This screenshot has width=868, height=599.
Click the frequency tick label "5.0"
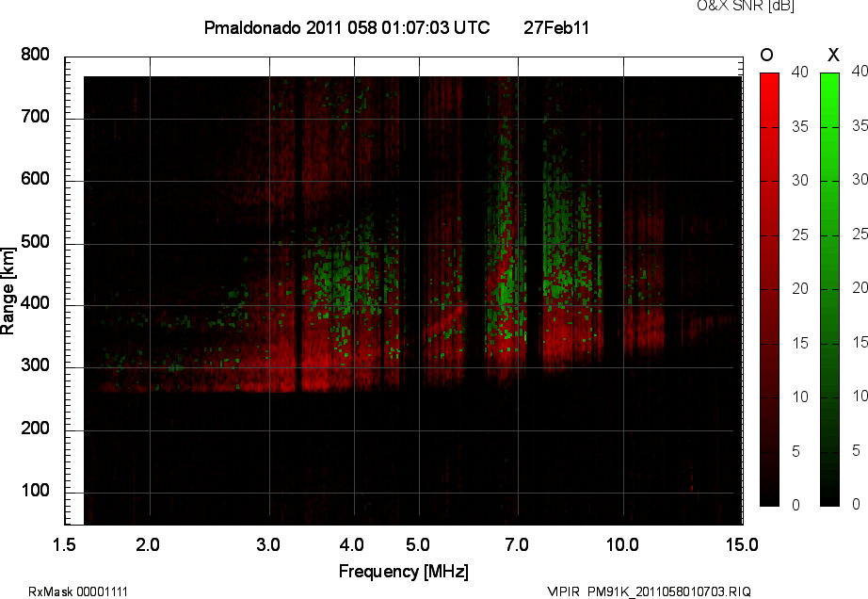point(418,544)
